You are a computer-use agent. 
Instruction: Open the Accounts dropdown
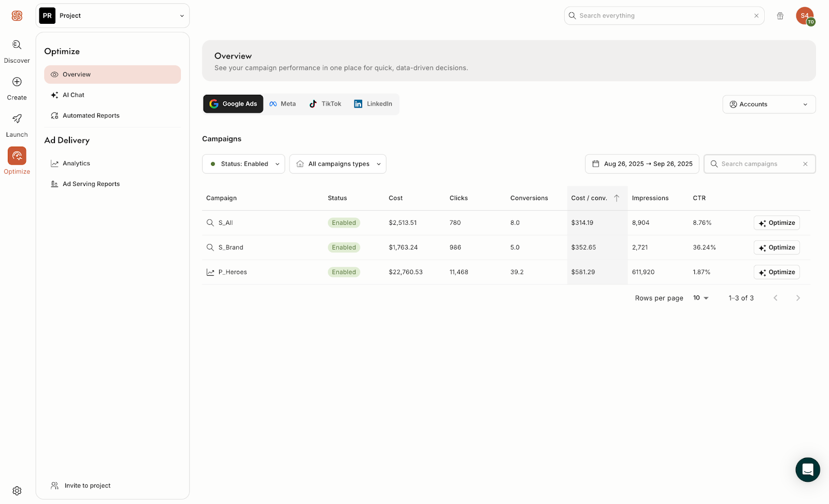(x=769, y=104)
